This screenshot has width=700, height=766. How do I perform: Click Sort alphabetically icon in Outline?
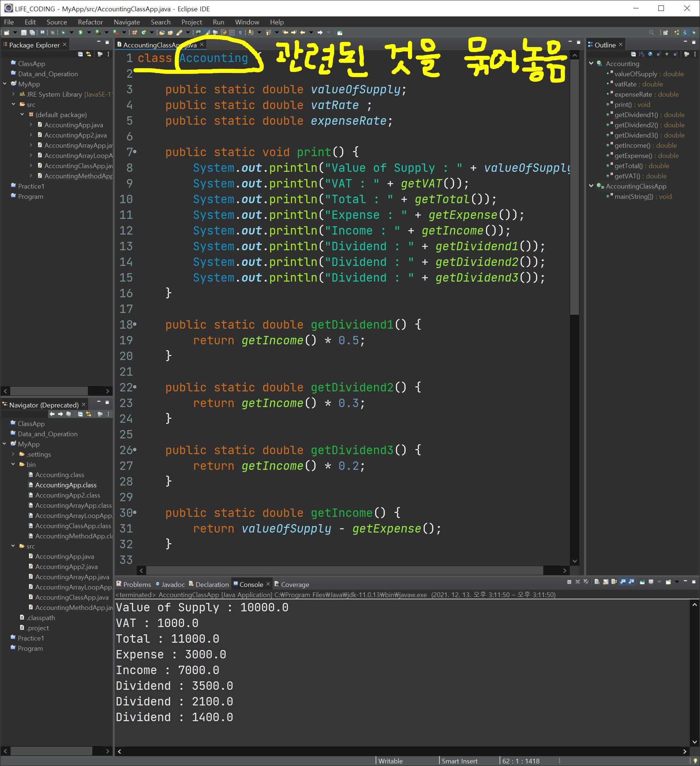pos(642,54)
